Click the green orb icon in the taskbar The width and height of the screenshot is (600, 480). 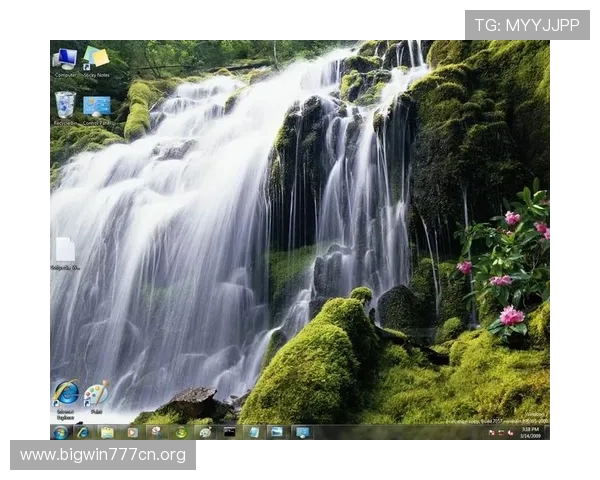point(181,432)
